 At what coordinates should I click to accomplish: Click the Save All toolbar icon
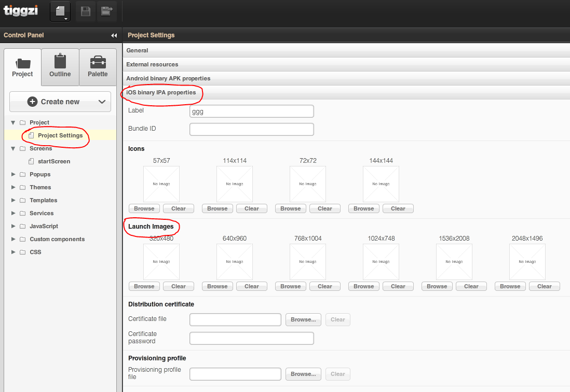point(106,11)
